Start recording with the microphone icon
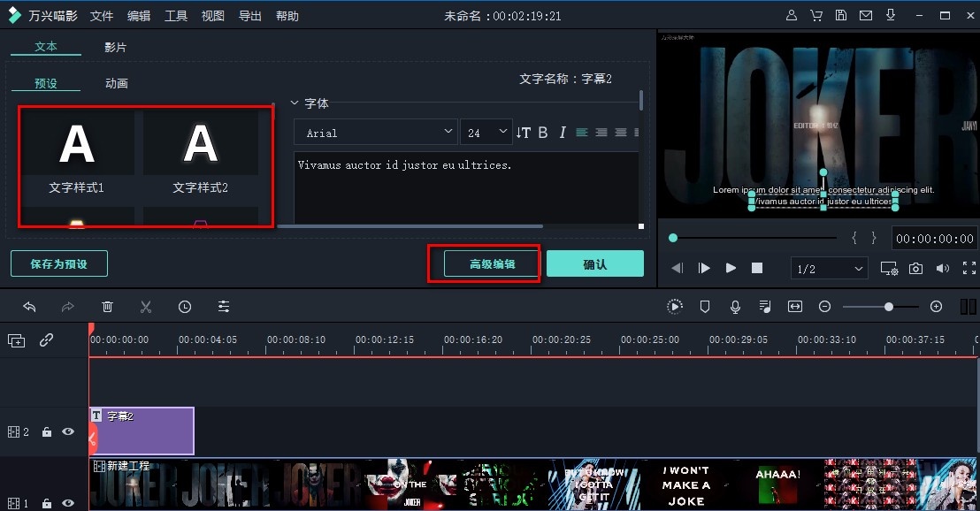Image resolution: width=980 pixels, height=511 pixels. coord(734,306)
